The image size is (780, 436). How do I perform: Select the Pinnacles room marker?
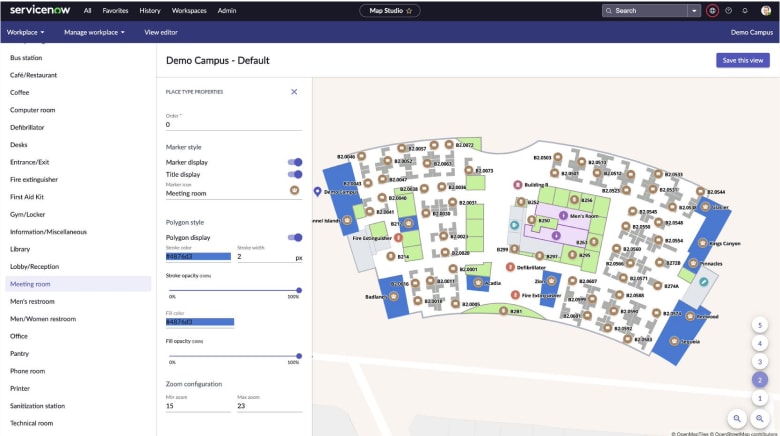tap(693, 263)
